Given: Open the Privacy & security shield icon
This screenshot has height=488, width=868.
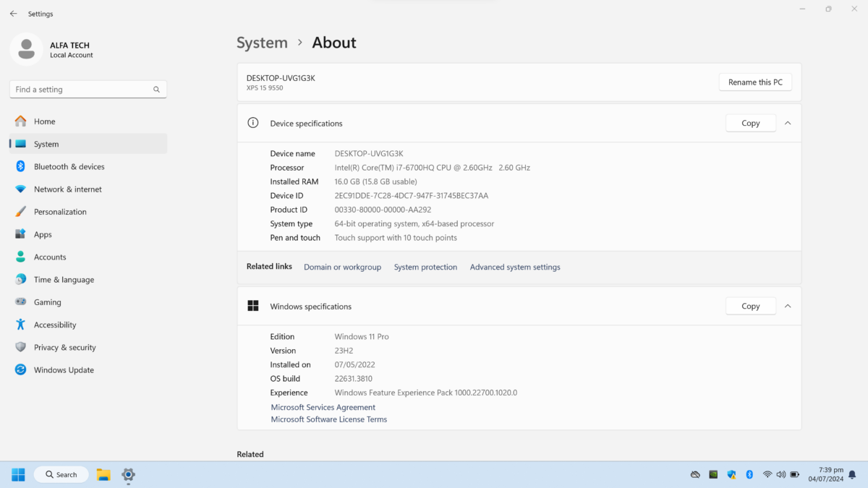Looking at the screenshot, I should pyautogui.click(x=20, y=347).
